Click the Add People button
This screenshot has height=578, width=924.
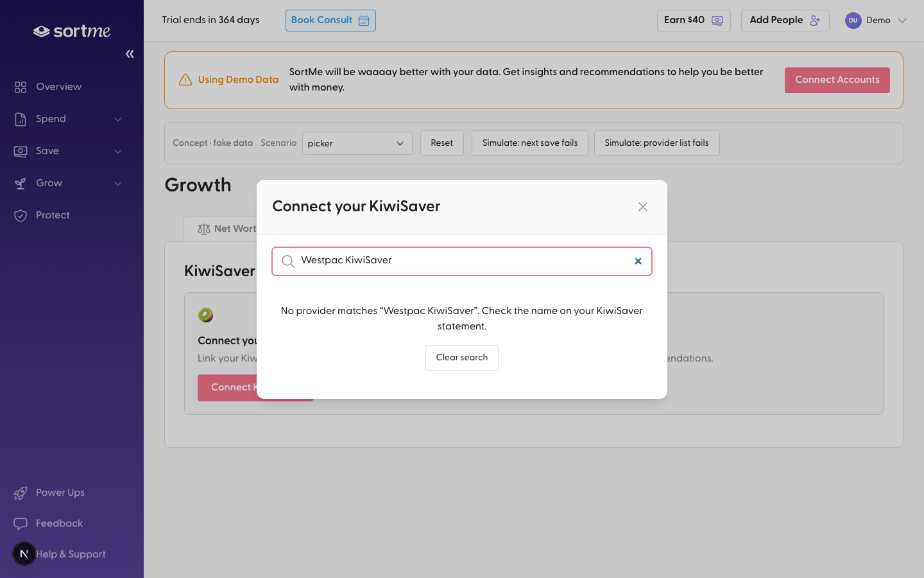[x=785, y=21]
